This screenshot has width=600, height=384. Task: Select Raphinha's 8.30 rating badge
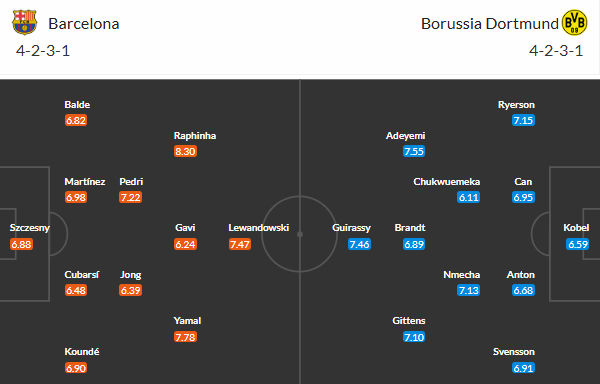(185, 151)
